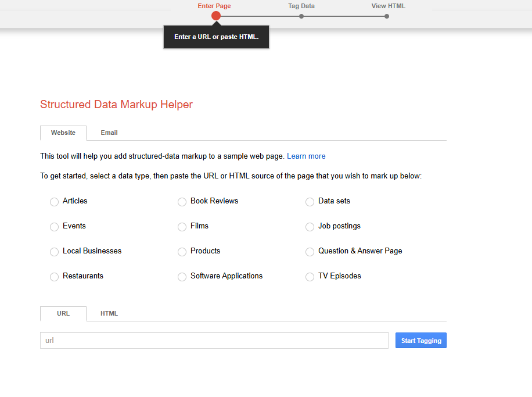532x397 pixels.
Task: Click the Tag Data step dot
Action: (x=301, y=16)
